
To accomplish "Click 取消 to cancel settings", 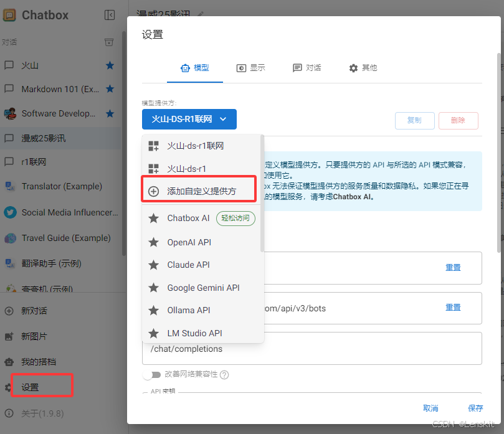I will pyautogui.click(x=430, y=408).
